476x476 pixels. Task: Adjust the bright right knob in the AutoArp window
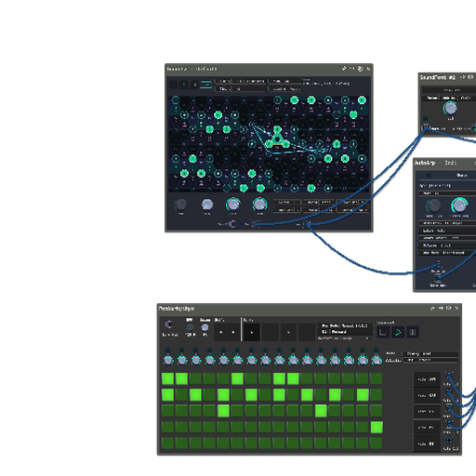coord(459,205)
